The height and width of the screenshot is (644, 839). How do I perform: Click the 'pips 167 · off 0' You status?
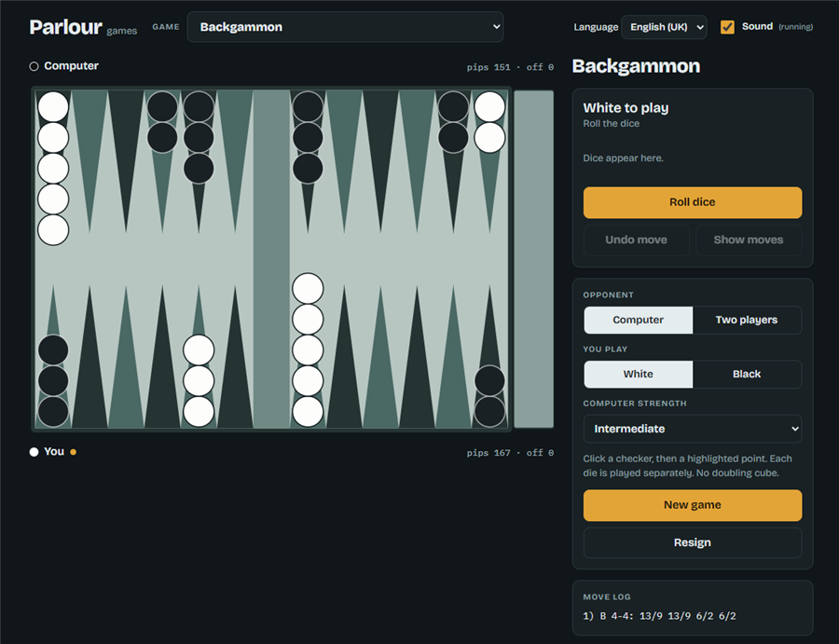pos(510,453)
